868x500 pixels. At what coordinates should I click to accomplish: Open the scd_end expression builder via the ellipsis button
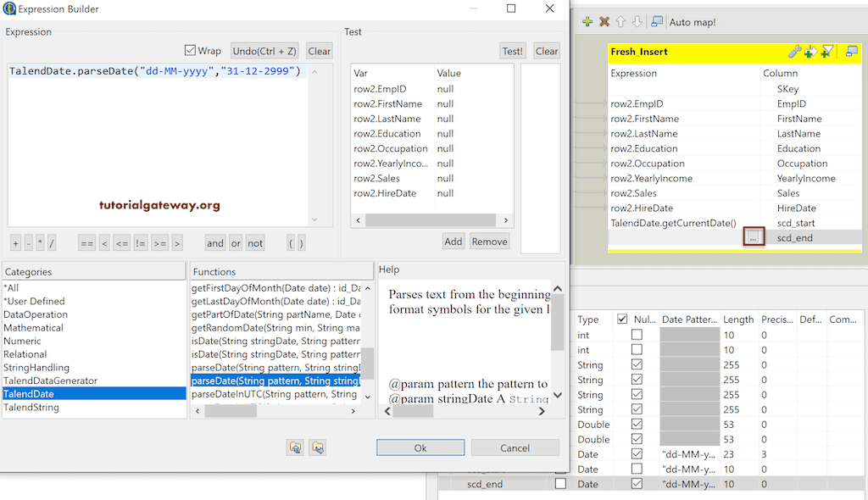(753, 236)
